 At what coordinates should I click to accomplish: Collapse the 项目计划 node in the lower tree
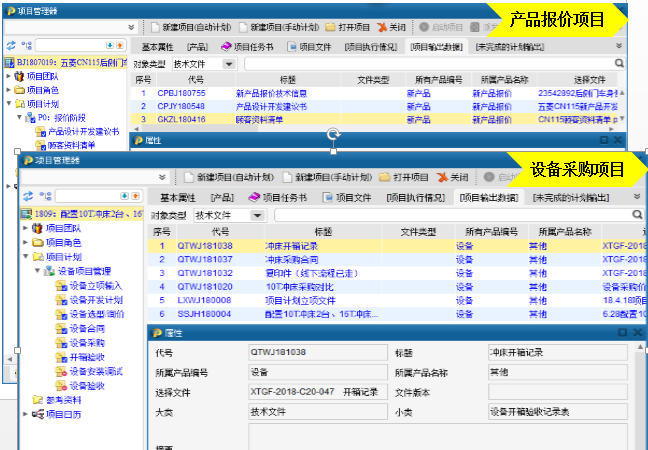(25, 256)
